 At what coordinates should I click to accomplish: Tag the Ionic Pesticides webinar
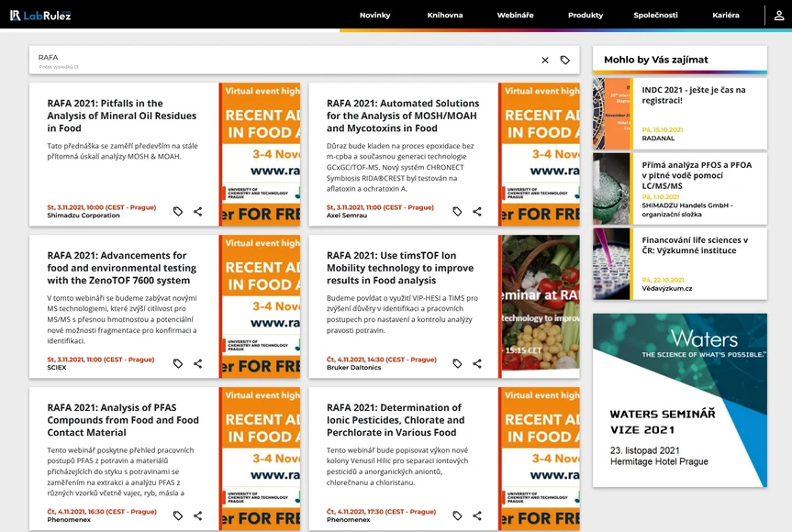(x=457, y=515)
